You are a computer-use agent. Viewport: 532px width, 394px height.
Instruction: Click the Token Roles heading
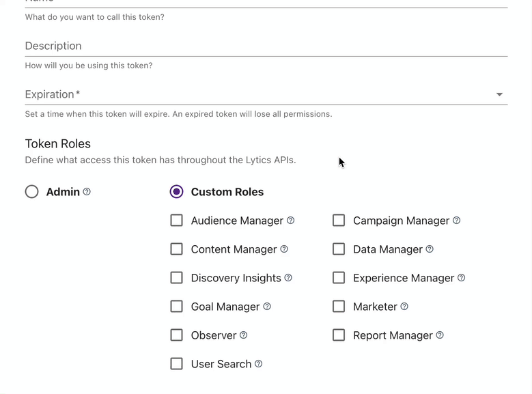tap(57, 144)
